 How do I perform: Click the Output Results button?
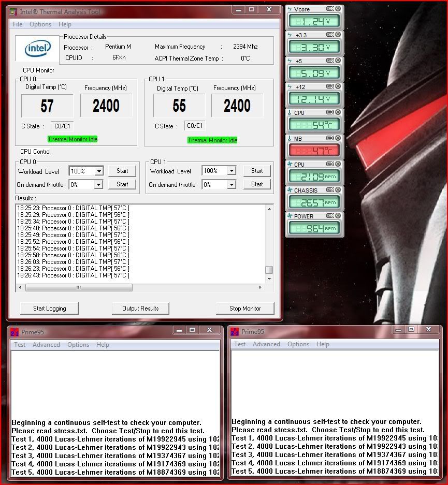[x=140, y=308]
